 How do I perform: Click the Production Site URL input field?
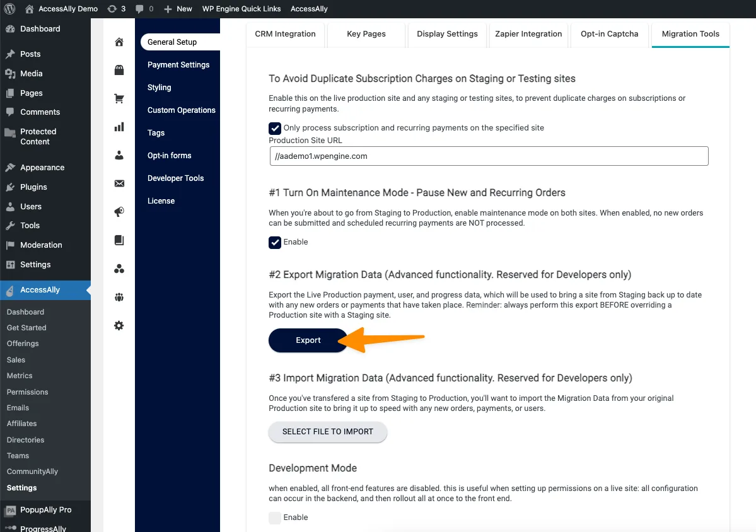point(489,156)
